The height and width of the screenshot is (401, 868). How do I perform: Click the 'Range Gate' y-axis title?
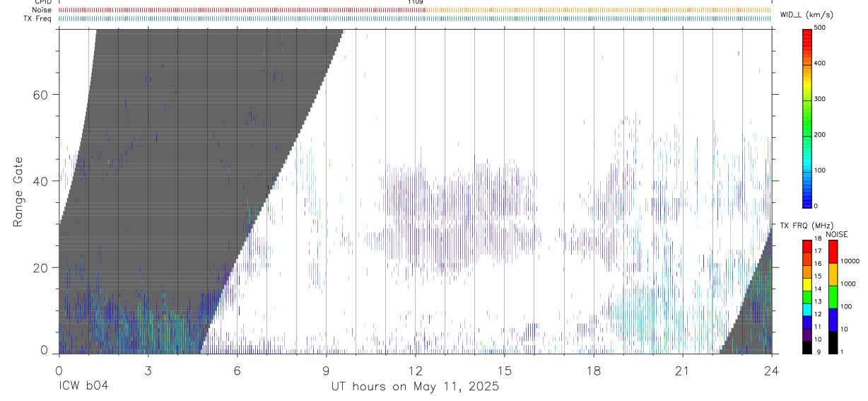(x=19, y=192)
